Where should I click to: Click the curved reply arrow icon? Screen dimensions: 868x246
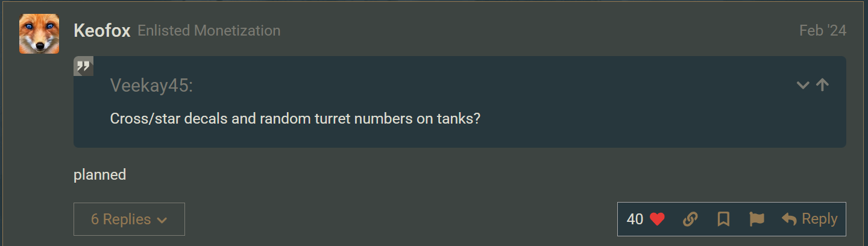click(x=789, y=219)
